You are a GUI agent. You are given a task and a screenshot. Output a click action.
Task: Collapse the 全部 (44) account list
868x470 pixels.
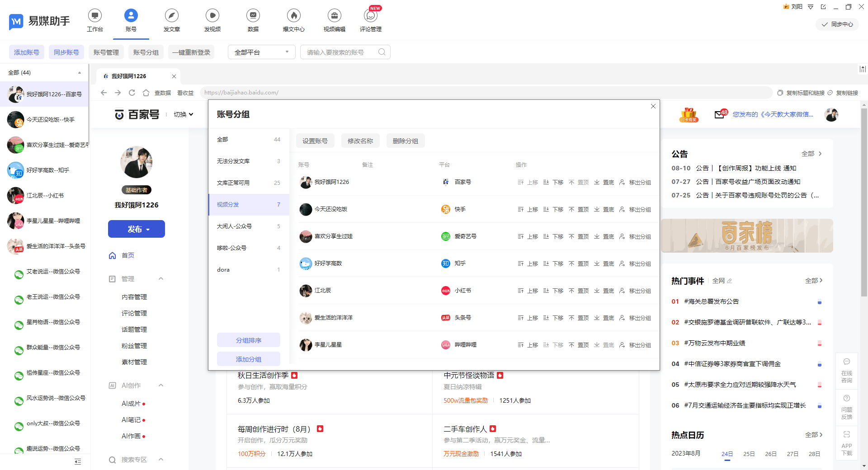click(x=80, y=73)
